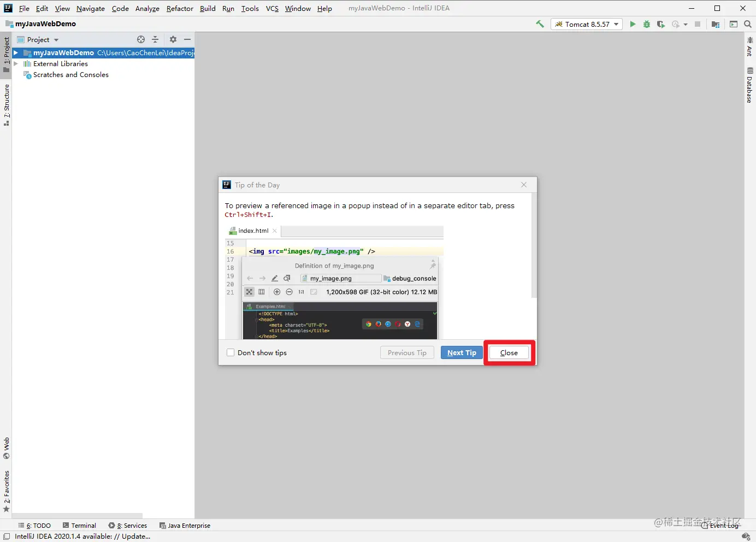The width and height of the screenshot is (756, 542).
Task: Select External Libraries in project tree
Action: click(x=60, y=64)
